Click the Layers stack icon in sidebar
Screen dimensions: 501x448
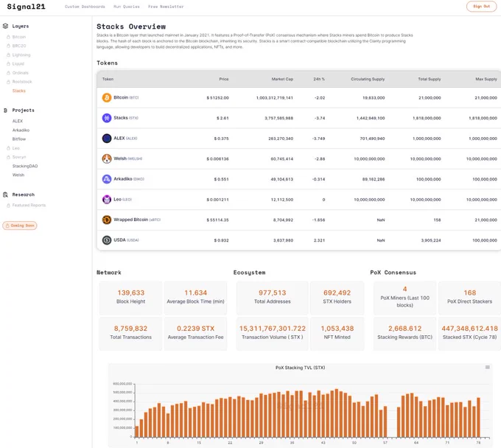click(x=5, y=27)
